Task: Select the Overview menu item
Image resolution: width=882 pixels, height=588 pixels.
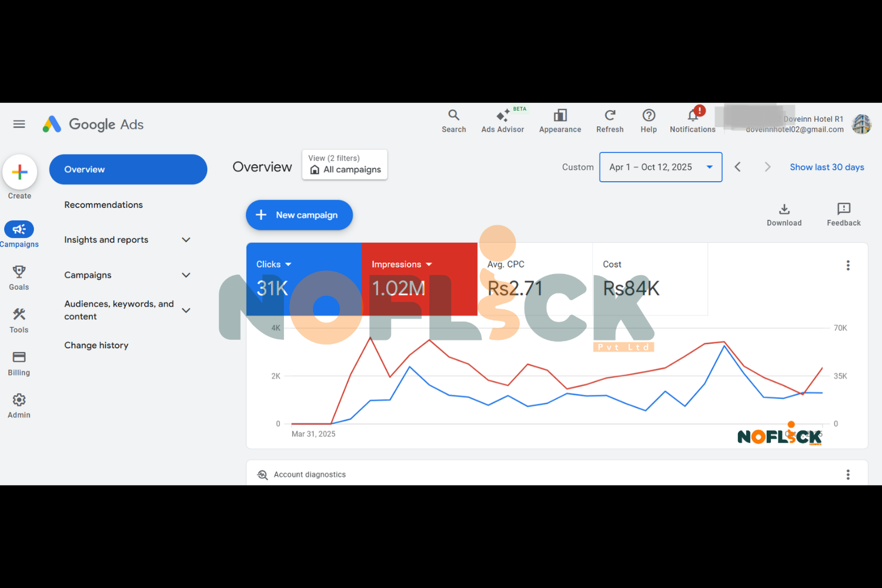Action: tap(128, 169)
